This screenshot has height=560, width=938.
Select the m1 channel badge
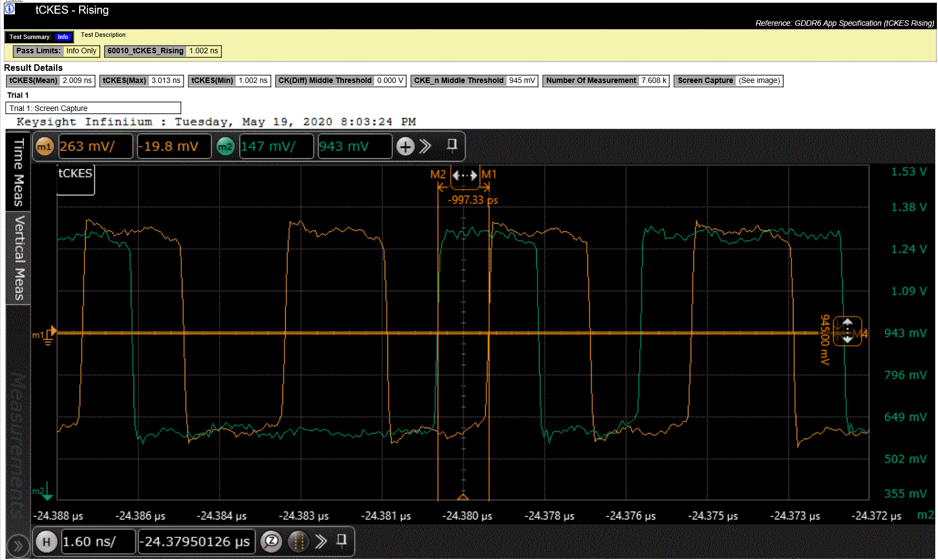click(x=44, y=146)
